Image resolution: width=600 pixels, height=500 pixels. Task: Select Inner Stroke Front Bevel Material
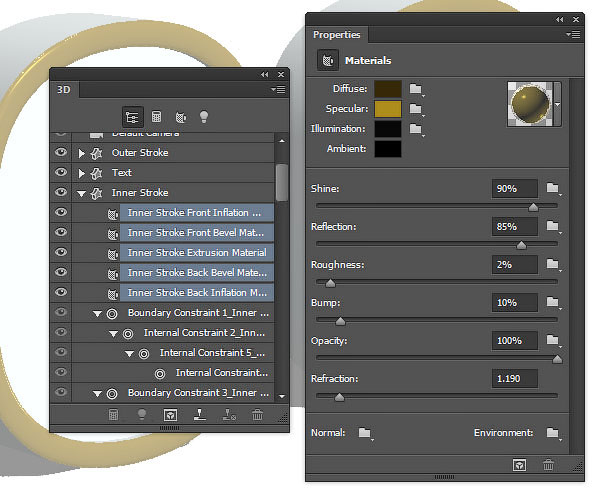[196, 233]
